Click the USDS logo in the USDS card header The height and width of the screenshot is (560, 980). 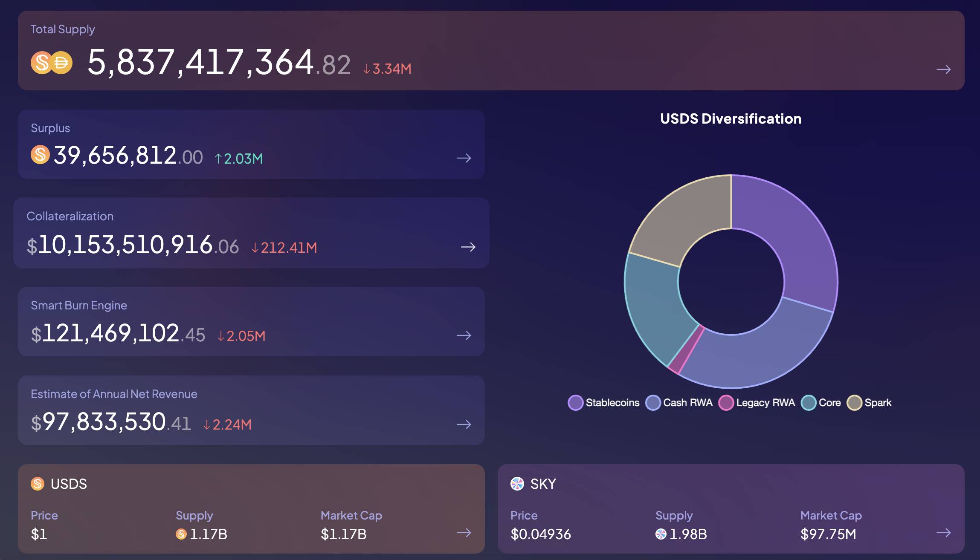(38, 484)
